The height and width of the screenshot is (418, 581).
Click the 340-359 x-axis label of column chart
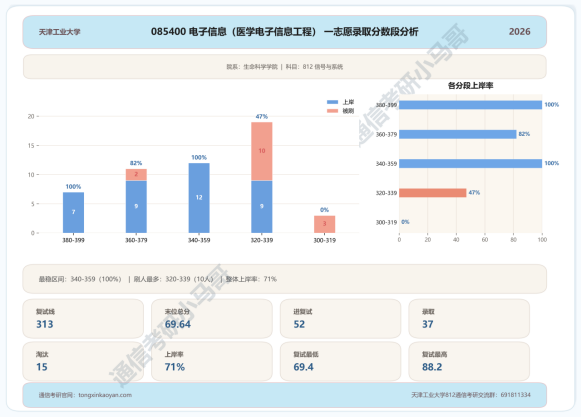point(199,240)
